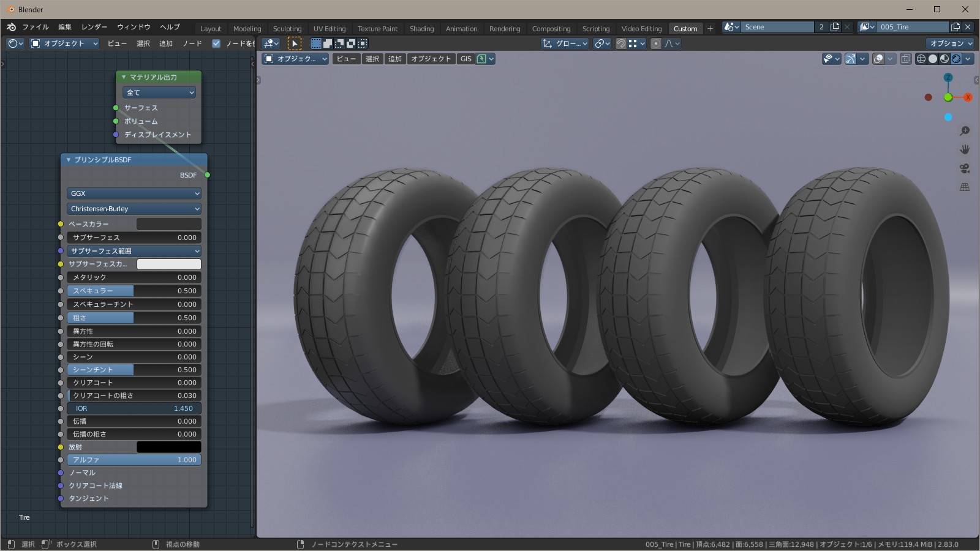Open the viewport object mode dropdown
Image resolution: width=980 pixels, height=551 pixels.
[x=296, y=59]
